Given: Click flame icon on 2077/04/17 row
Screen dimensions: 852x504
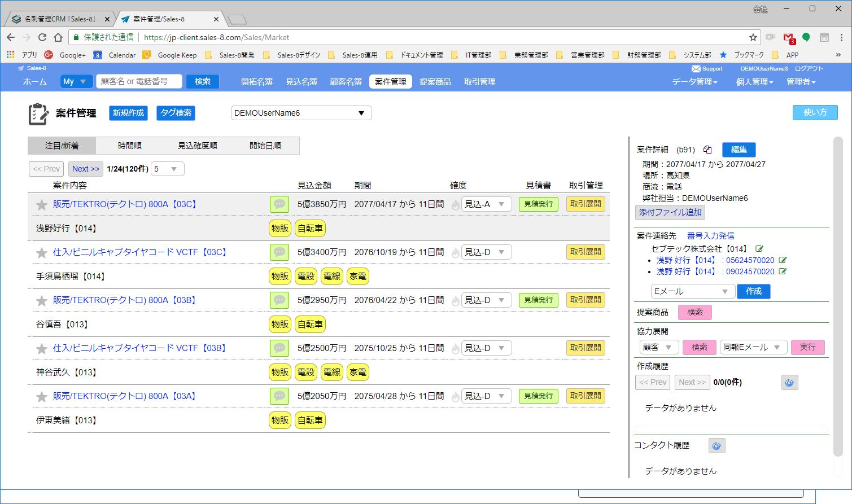Looking at the screenshot, I should [455, 205].
